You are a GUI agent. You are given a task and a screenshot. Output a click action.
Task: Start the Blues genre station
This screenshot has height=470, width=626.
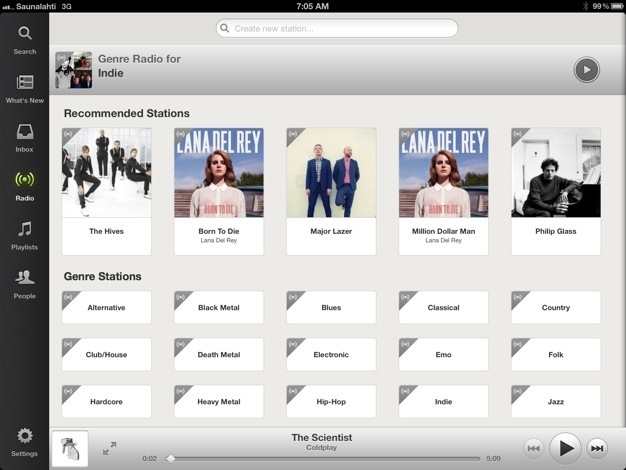pos(331,307)
